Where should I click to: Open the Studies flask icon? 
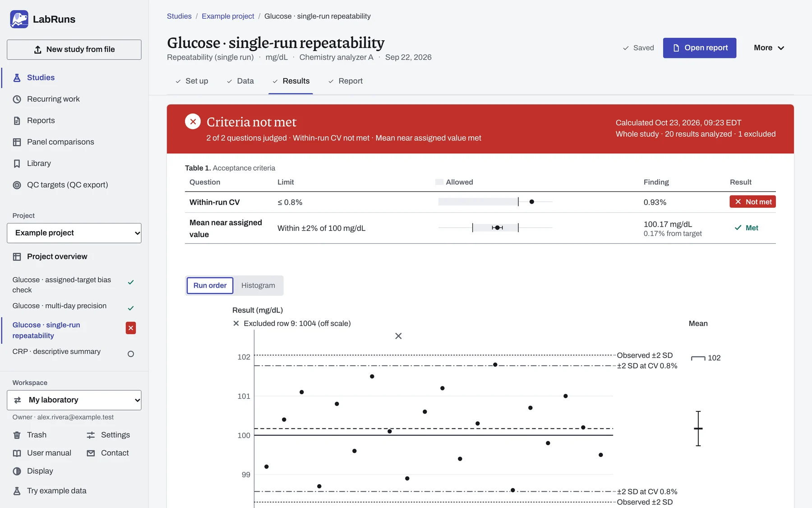[x=17, y=78]
